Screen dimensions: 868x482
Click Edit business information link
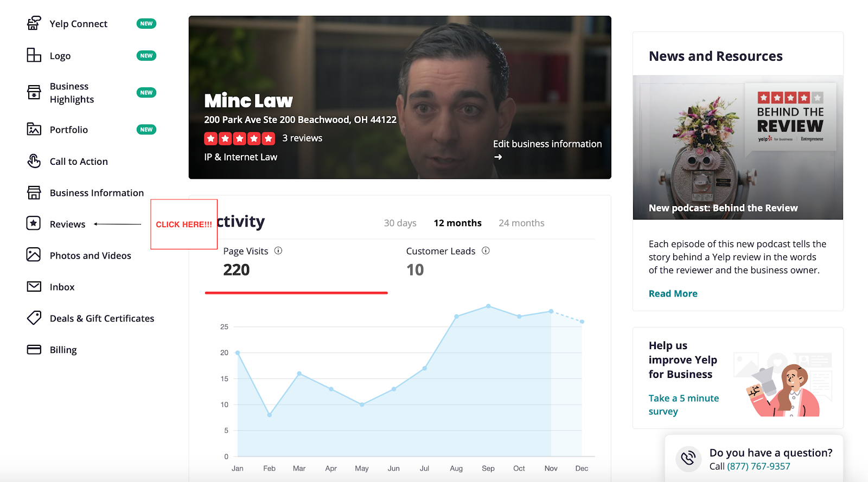(547, 144)
